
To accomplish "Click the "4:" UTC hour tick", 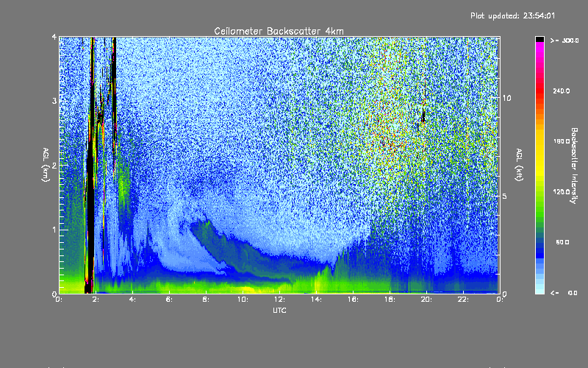I will tap(133, 300).
